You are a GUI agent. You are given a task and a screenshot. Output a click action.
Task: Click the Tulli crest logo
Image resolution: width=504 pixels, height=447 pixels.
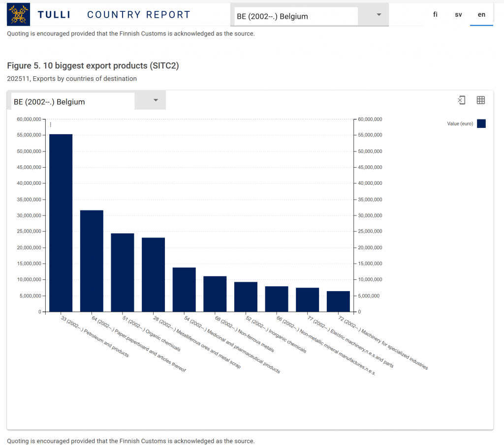[x=18, y=14]
